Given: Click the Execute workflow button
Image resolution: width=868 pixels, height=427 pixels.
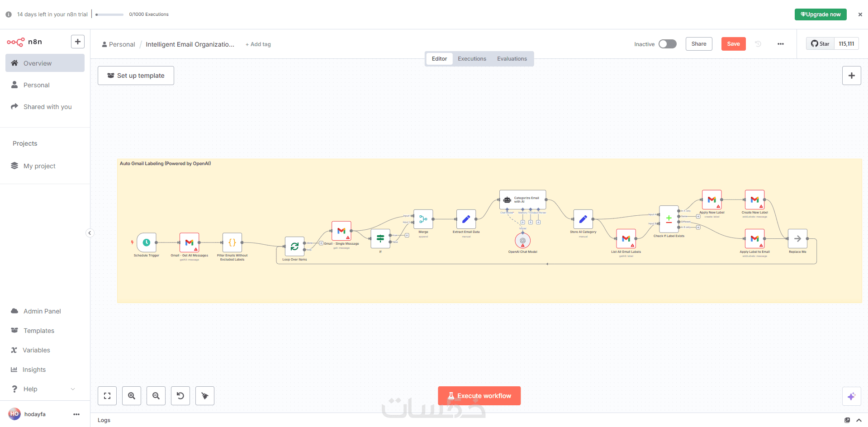Looking at the screenshot, I should (x=479, y=396).
